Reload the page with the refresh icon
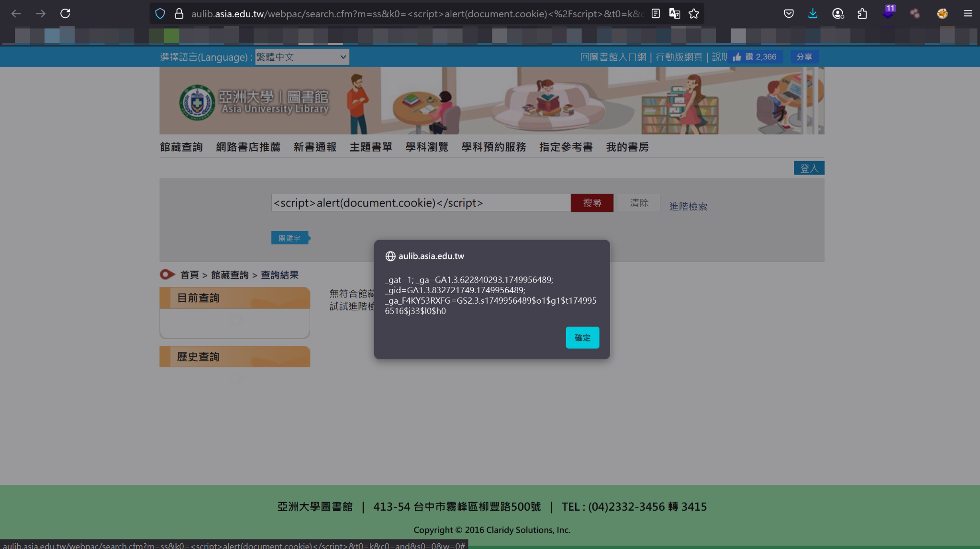 click(x=65, y=13)
